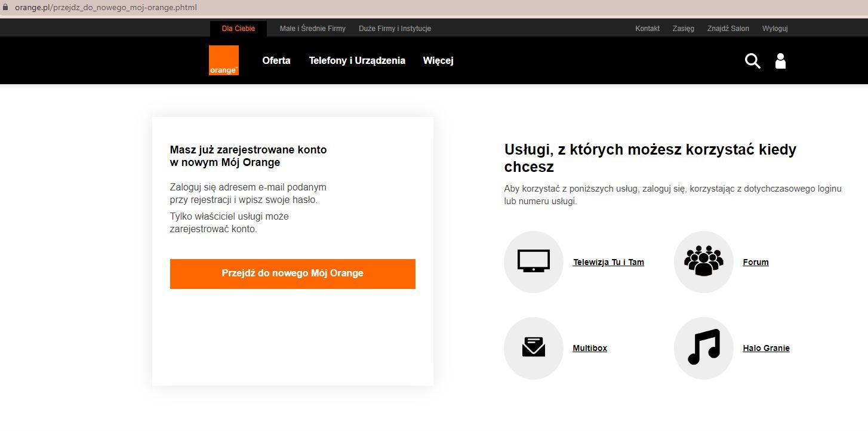Open the search magnifier icon

[752, 60]
